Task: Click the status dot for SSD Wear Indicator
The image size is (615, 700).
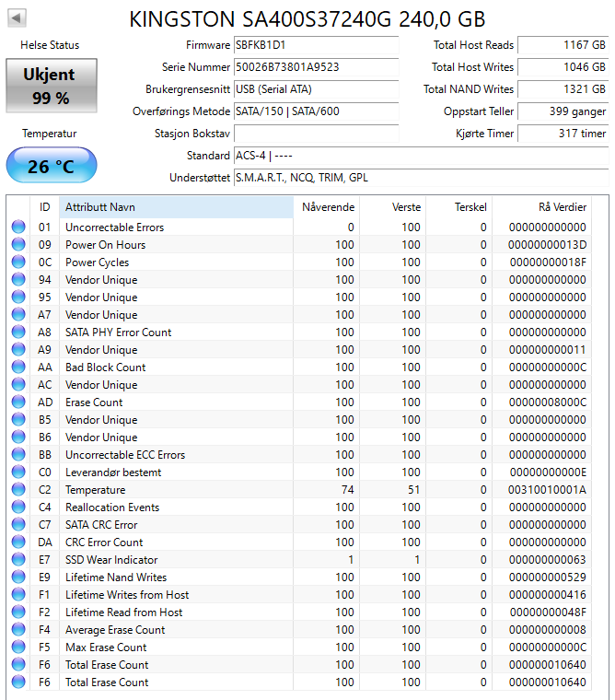Action: click(18, 559)
